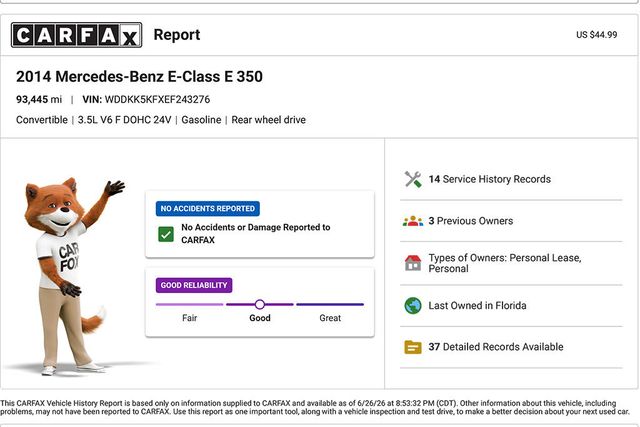Click the house owner type icon
The height and width of the screenshot is (427, 640).
(x=413, y=263)
